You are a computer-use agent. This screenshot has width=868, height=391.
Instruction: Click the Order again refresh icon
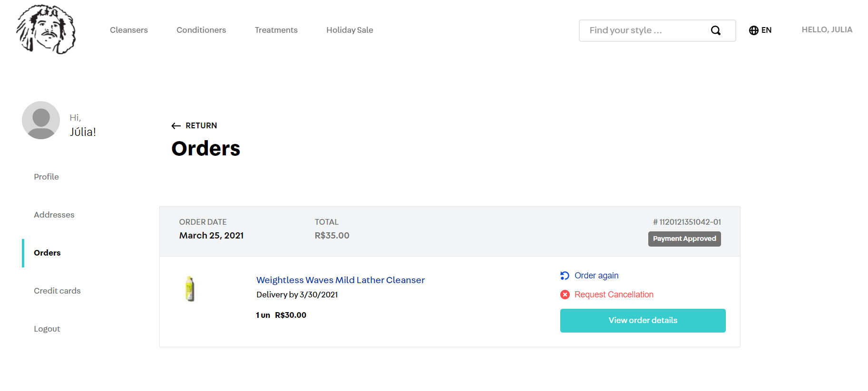pos(565,276)
